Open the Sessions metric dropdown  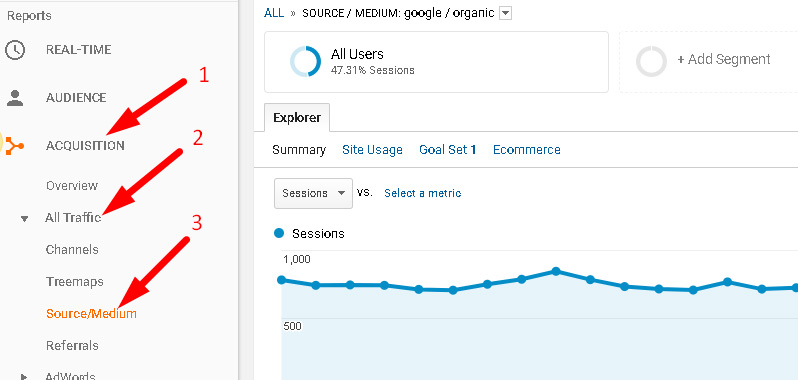coord(313,193)
